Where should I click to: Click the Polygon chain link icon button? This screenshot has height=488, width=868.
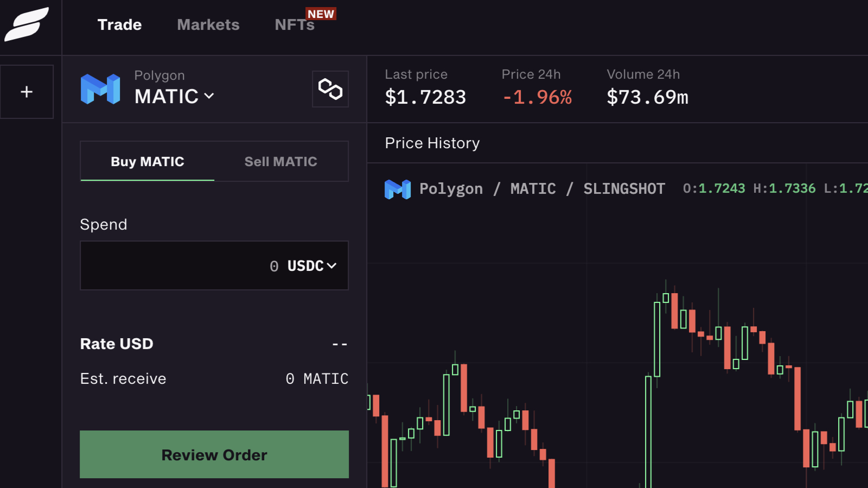[330, 89]
